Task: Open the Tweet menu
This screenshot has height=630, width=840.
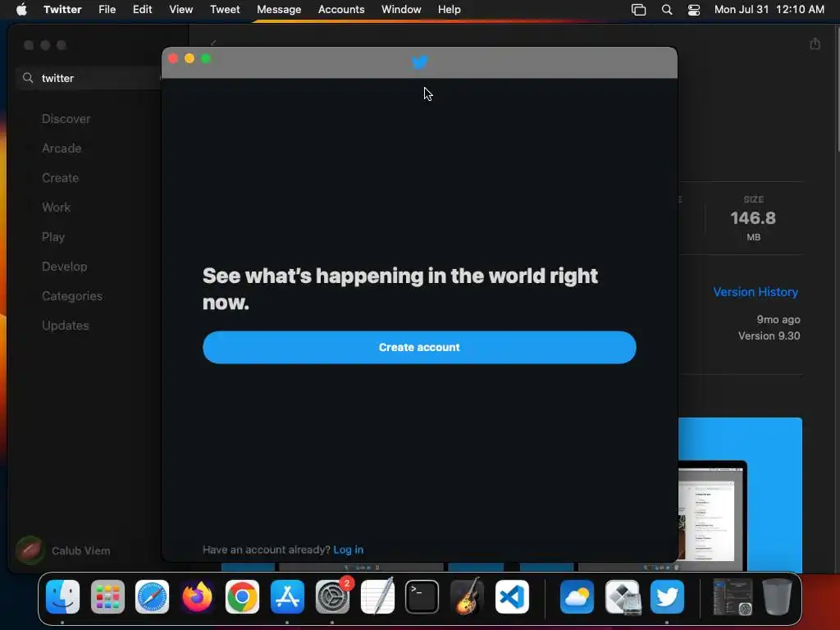Action: (x=225, y=9)
